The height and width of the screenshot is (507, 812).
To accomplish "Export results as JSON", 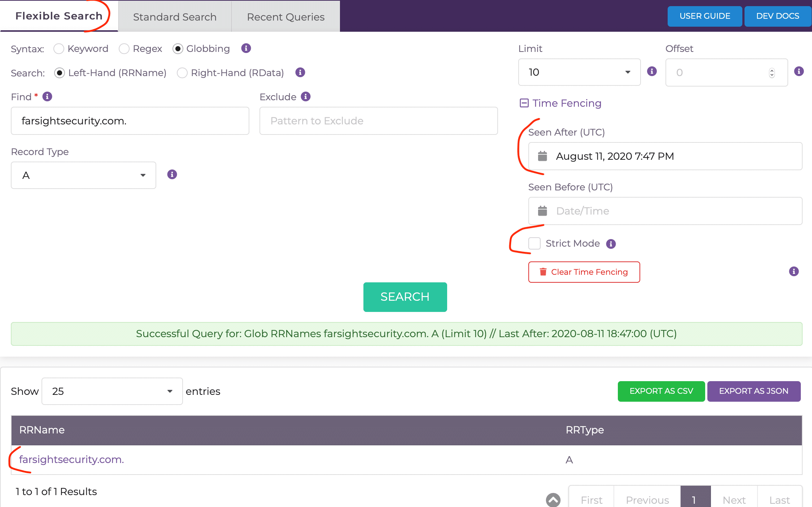I will coord(754,391).
